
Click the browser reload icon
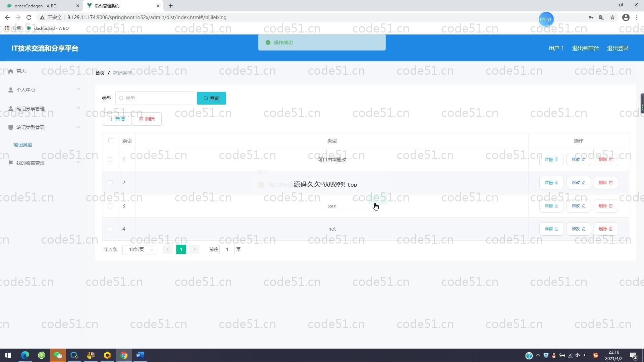pyautogui.click(x=29, y=17)
